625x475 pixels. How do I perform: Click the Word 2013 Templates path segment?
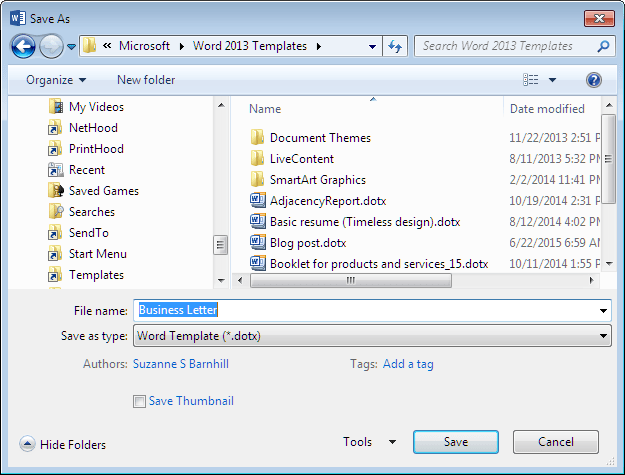click(250, 46)
